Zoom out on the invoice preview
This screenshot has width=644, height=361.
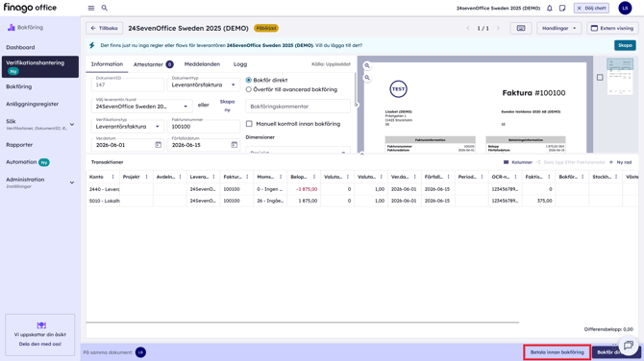(x=367, y=78)
